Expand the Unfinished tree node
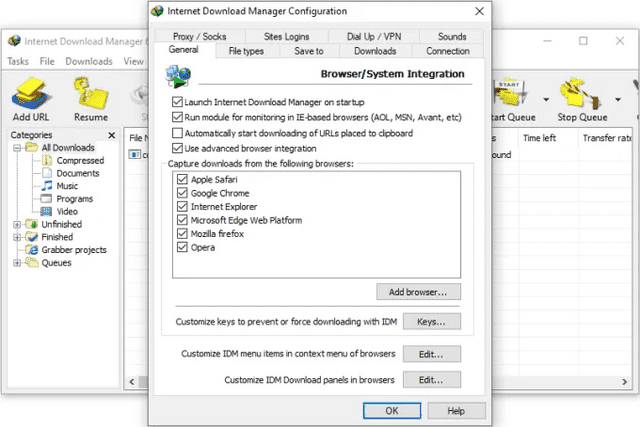 [x=16, y=225]
